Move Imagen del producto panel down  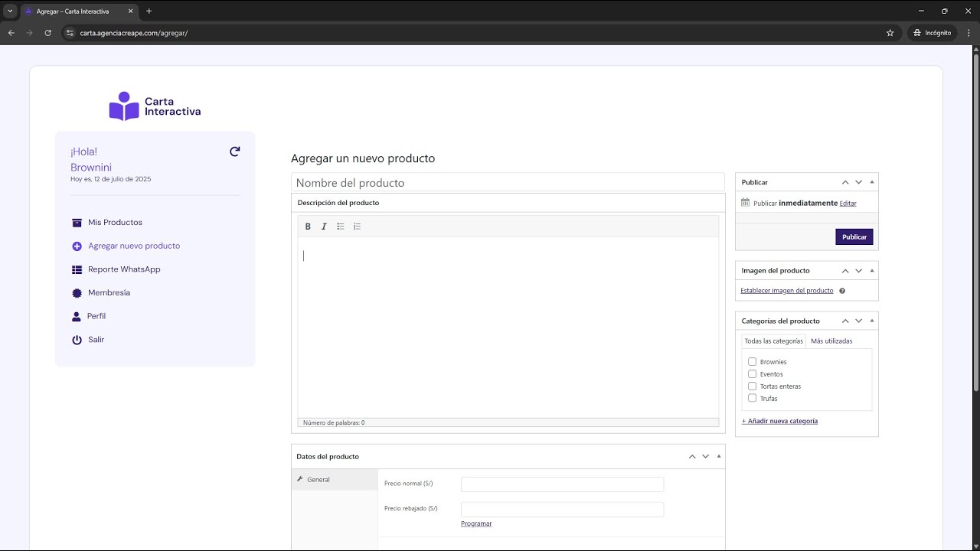point(858,271)
